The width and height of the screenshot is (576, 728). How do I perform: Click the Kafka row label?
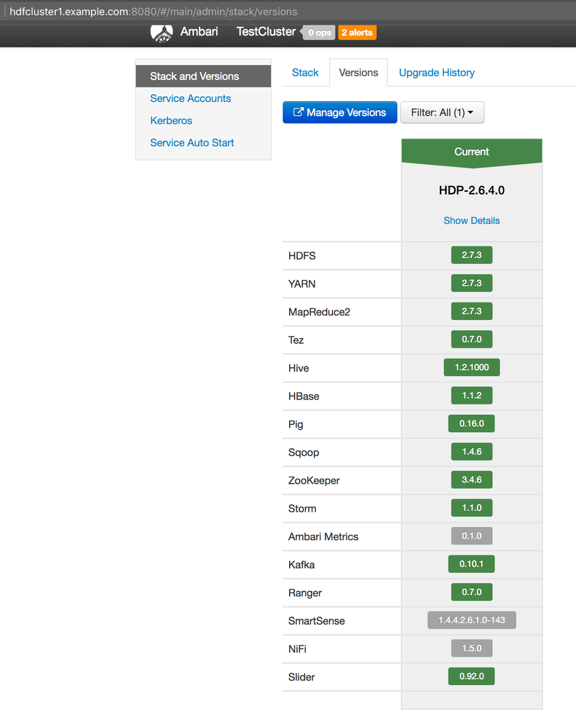301,565
